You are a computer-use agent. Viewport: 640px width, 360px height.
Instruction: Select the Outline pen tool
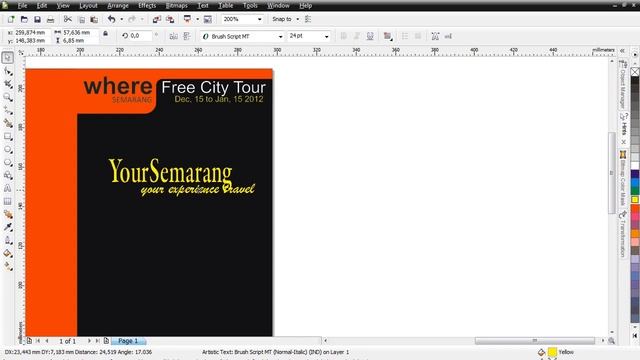8,240
